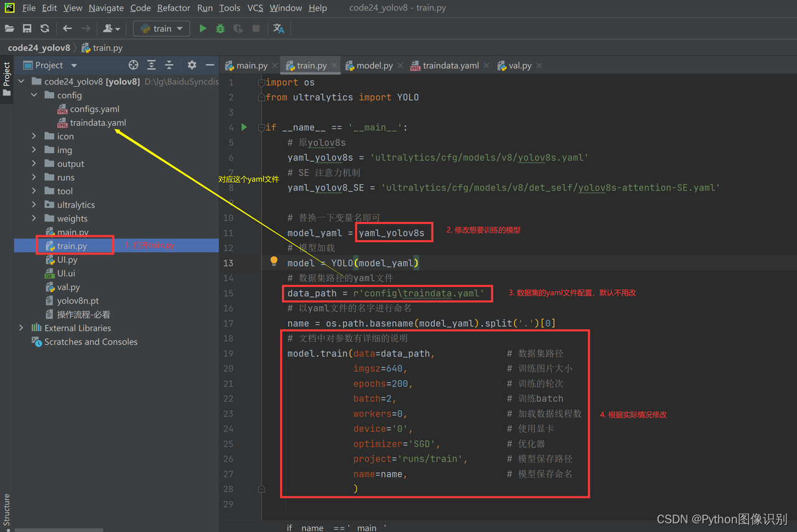The image size is (797, 532).
Task: Click code24_yolov8 breadcrumb in navigation bar
Action: click(39, 48)
